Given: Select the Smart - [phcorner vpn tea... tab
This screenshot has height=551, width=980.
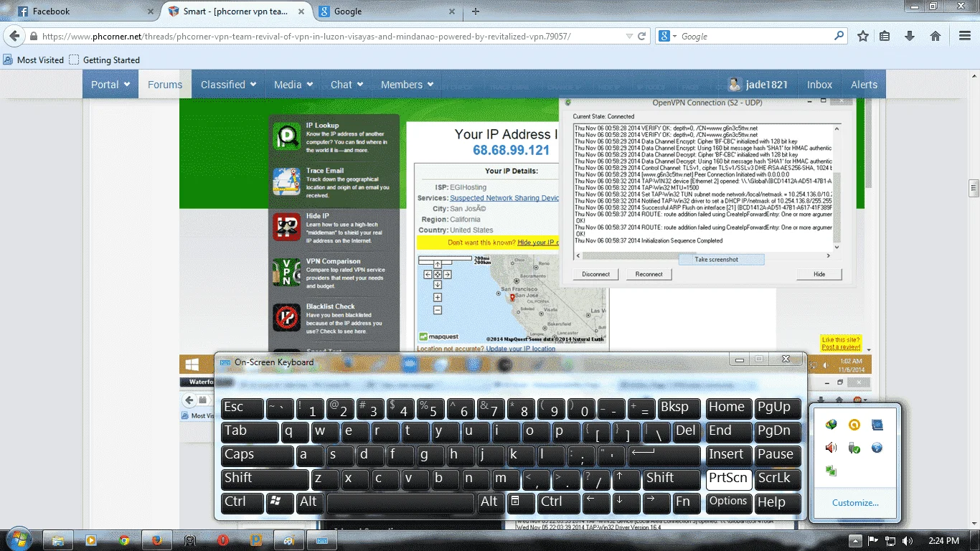Looking at the screenshot, I should pyautogui.click(x=237, y=11).
